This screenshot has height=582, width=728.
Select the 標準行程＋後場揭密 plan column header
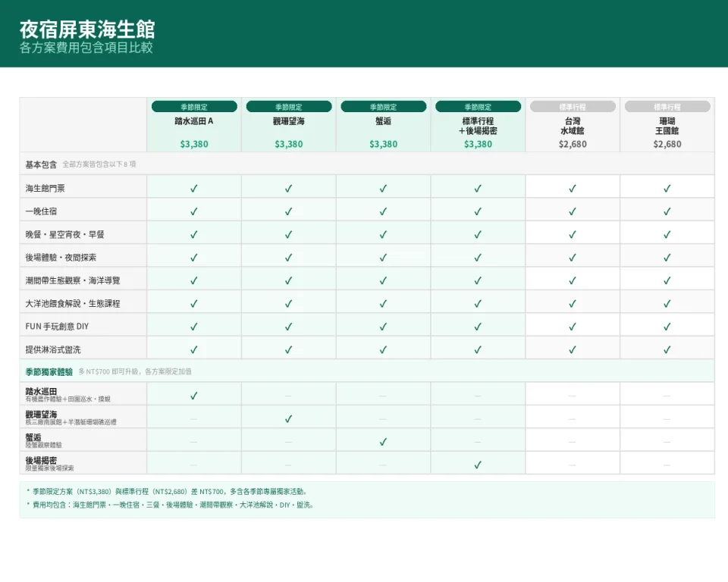point(479,126)
